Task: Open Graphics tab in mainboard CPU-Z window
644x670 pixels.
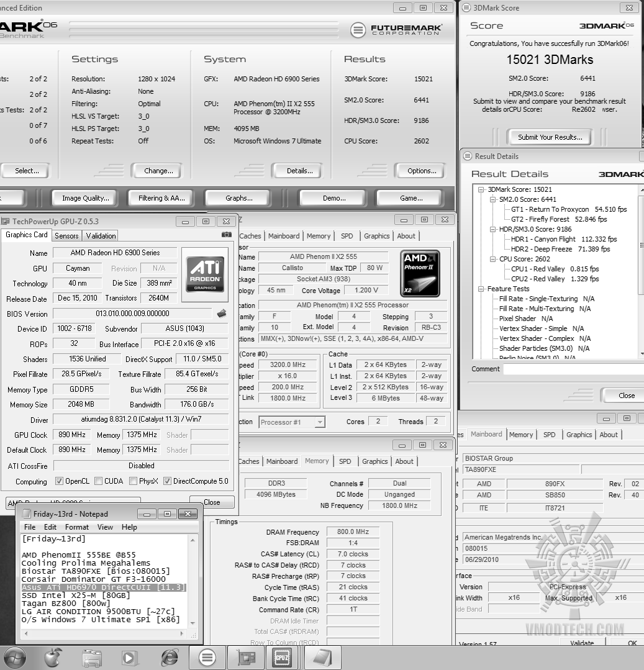Action: pos(579,435)
